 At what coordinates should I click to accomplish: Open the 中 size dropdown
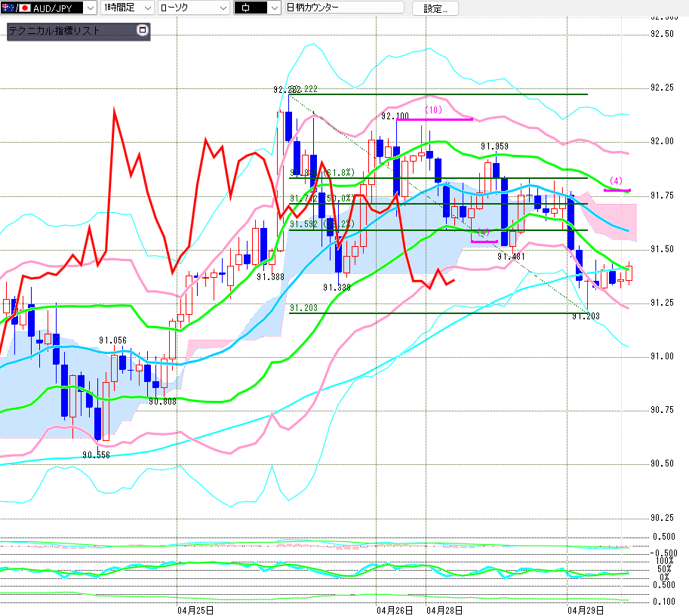point(257,8)
